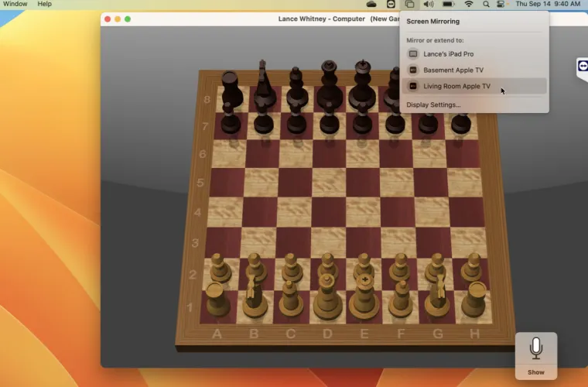Open Display Settings from mirroring panel
The image size is (588, 387).
pyautogui.click(x=433, y=104)
